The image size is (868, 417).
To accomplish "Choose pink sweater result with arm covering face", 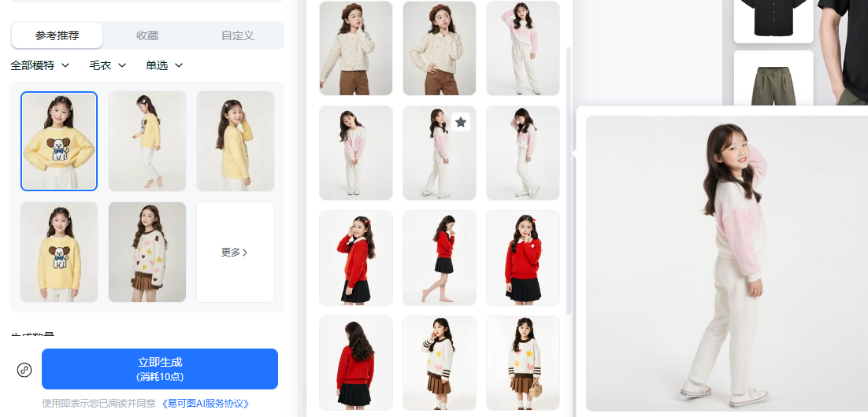I will tap(523, 153).
